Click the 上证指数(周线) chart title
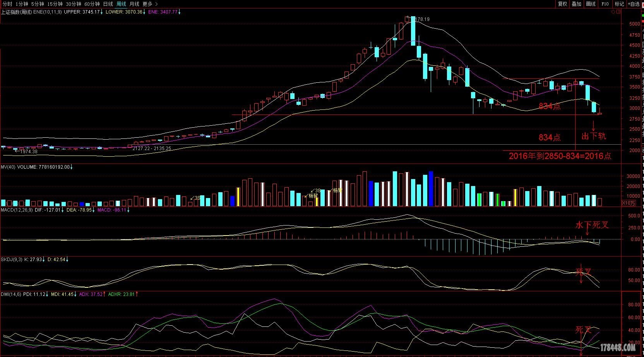The height and width of the screenshot is (357, 644). (17, 12)
